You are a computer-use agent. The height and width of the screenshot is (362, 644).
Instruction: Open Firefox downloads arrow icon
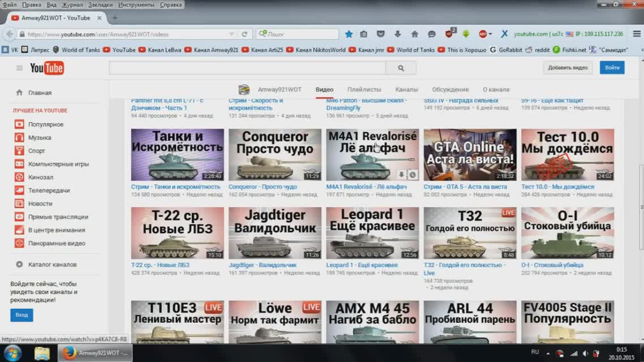point(398,34)
